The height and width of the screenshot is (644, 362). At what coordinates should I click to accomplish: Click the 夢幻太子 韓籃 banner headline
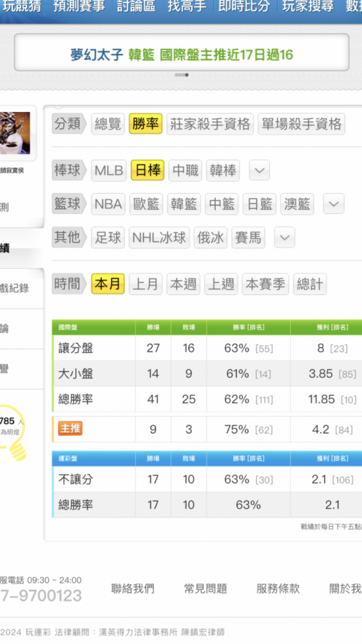coord(182,55)
